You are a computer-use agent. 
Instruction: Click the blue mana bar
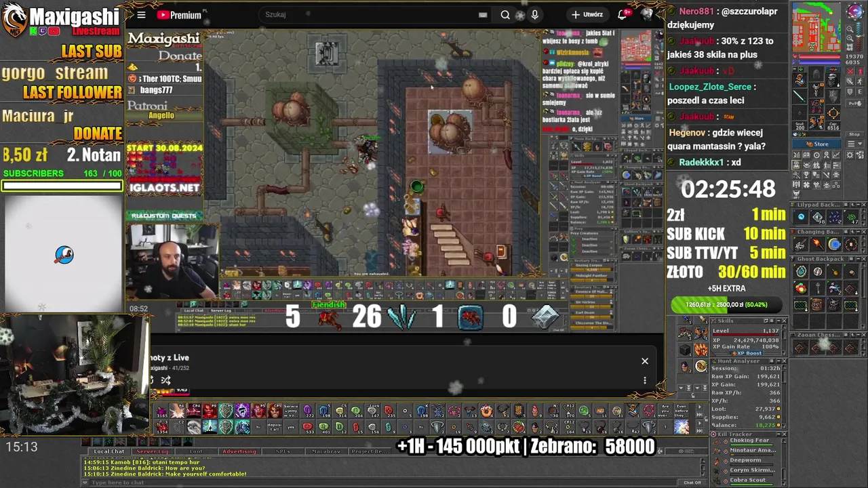[819, 62]
